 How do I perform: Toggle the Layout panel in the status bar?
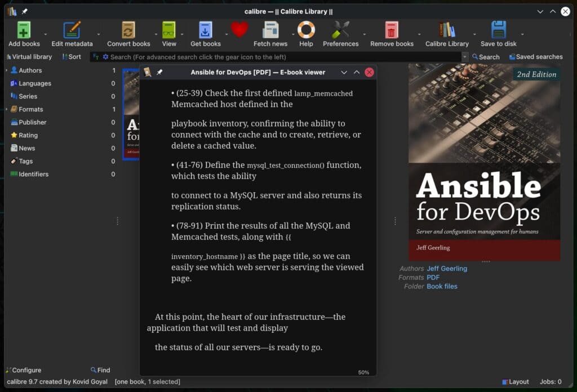tap(516, 381)
